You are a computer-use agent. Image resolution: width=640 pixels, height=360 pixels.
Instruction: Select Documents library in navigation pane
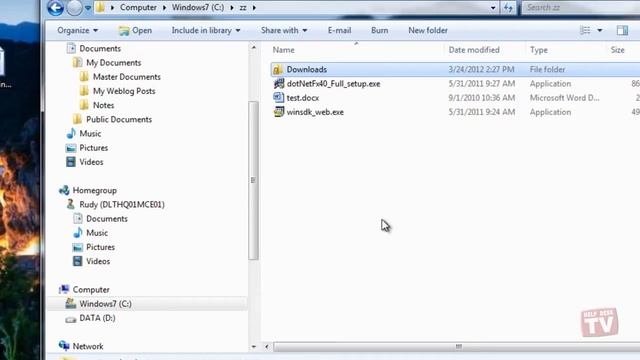100,48
